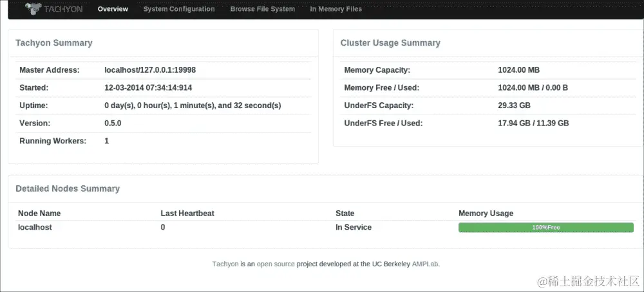Select the Tachyon Summary heading
The width and height of the screenshot is (644, 292).
(x=54, y=42)
